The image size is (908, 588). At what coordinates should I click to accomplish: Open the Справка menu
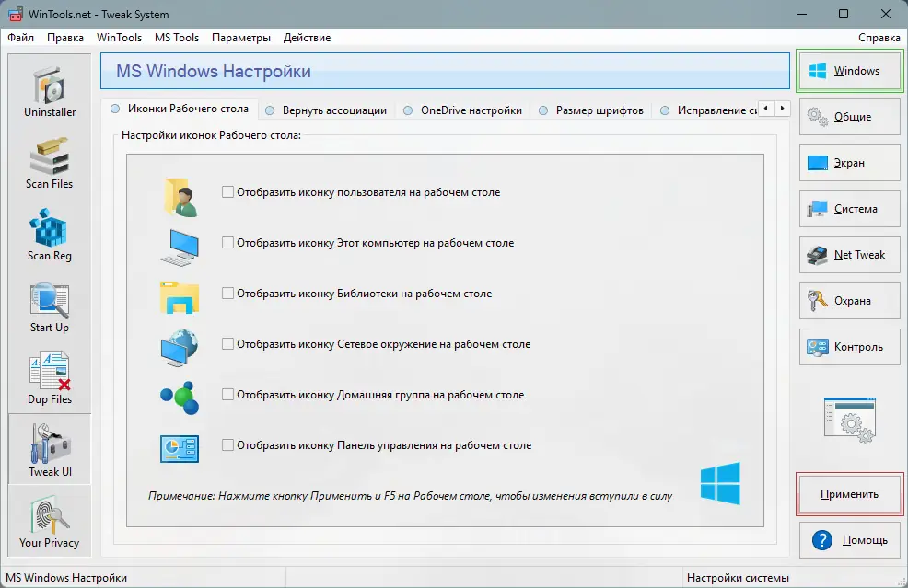click(879, 38)
